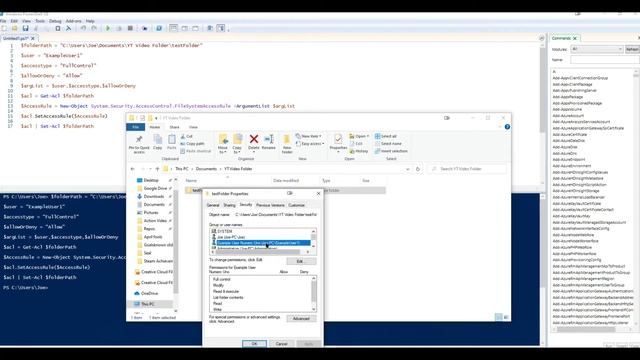Open the Share tab in Explorer ribbon
Viewport: 640px width, 360px height.
[174, 127]
